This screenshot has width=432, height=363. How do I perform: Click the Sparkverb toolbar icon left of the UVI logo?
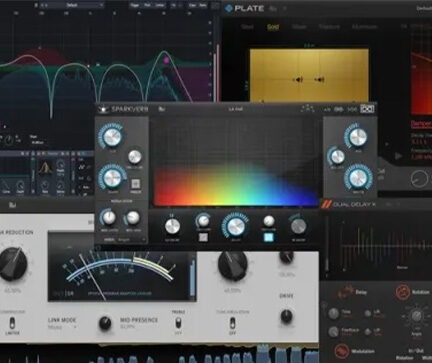point(352,109)
